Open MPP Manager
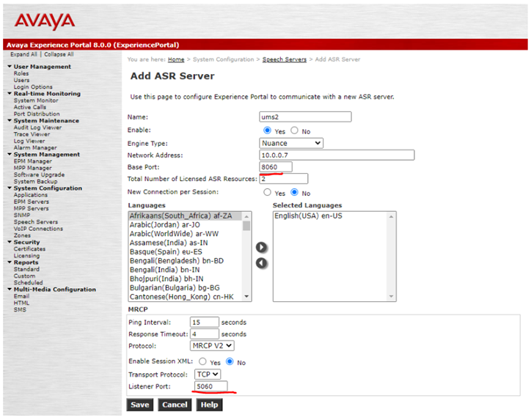Viewport: 531px width, 420px height. coord(32,168)
